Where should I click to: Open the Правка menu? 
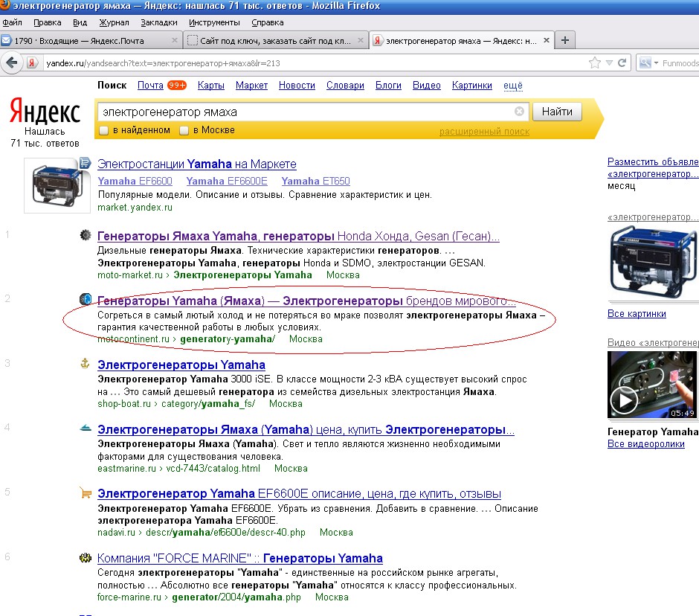(x=48, y=22)
